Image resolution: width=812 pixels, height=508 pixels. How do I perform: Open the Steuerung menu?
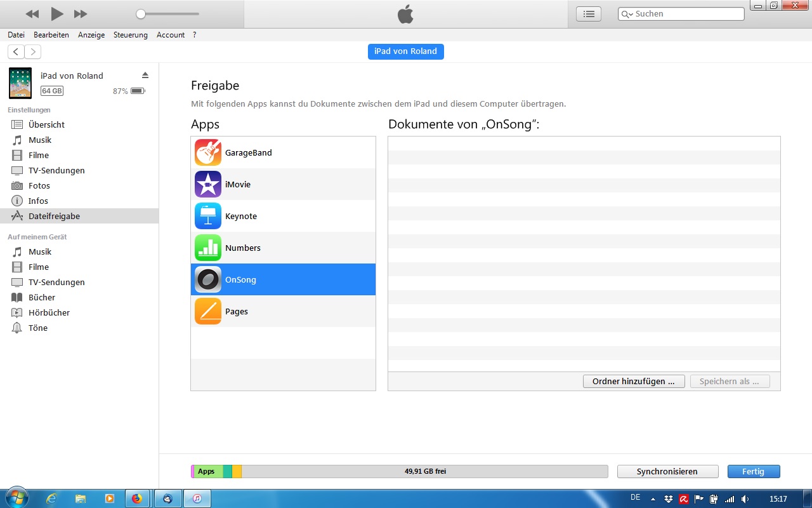coord(131,35)
